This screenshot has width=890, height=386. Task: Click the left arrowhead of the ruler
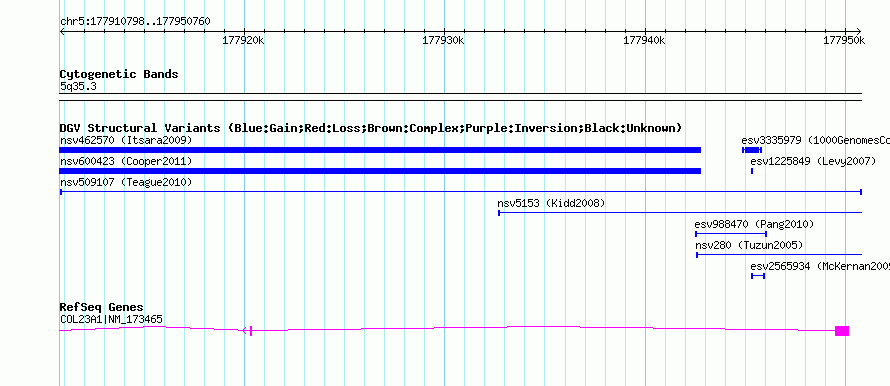pyautogui.click(x=62, y=31)
